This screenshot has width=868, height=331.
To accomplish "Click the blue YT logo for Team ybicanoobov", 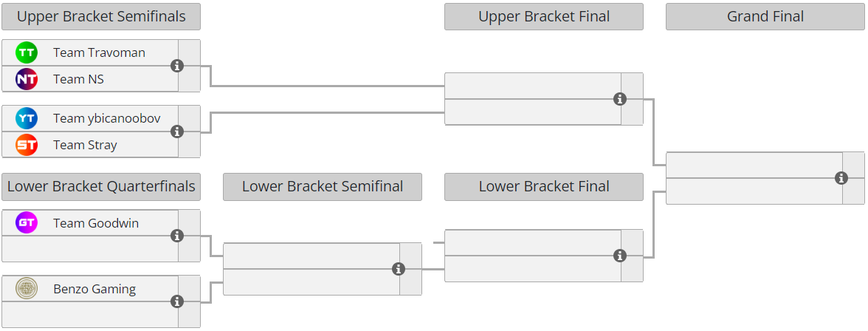I will point(27,118).
